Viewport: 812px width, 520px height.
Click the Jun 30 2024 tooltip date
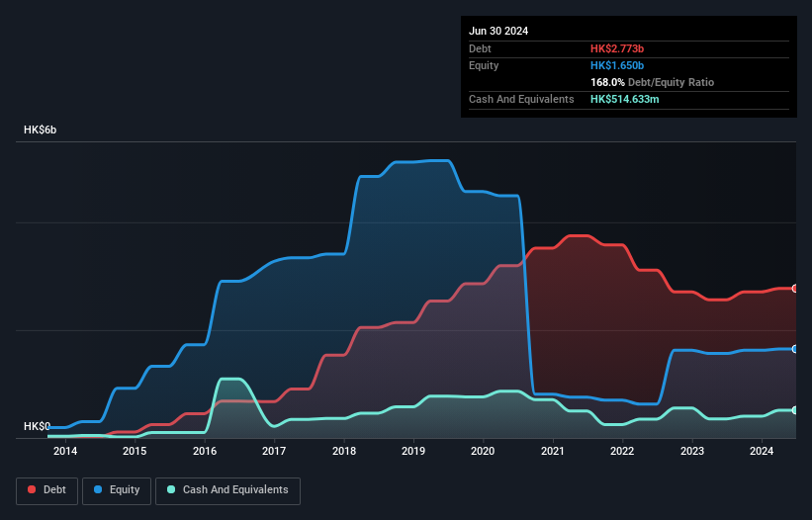pyautogui.click(x=498, y=31)
